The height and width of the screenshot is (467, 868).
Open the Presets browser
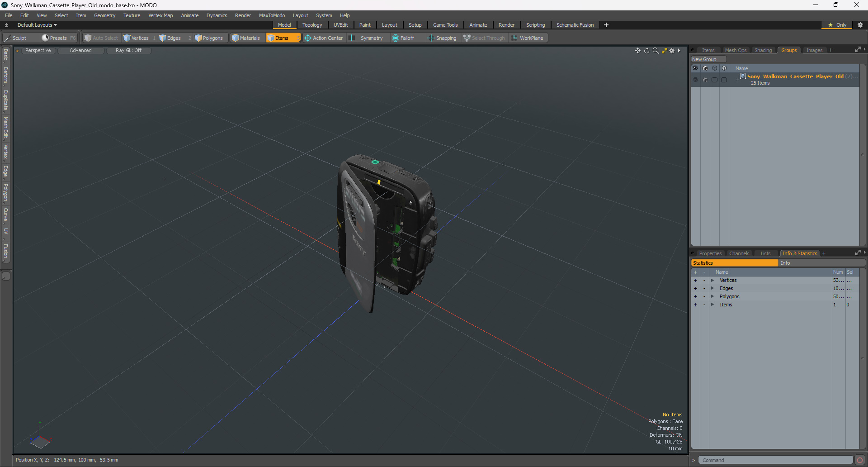[x=58, y=38]
